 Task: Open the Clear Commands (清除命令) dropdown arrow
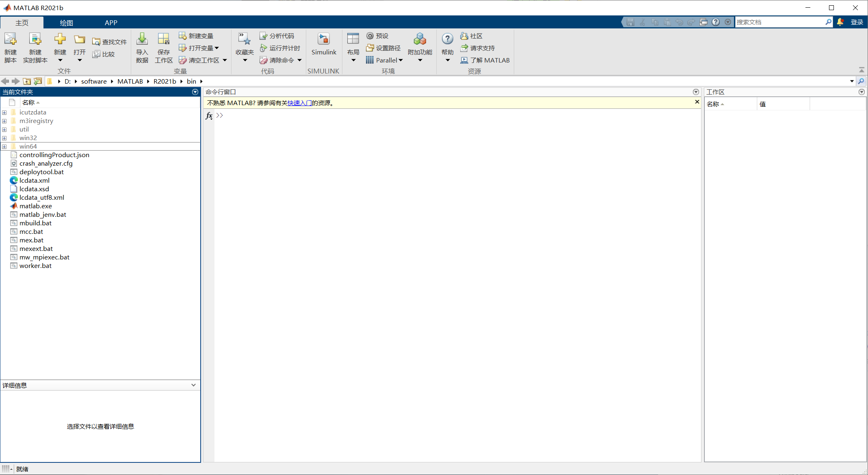click(299, 60)
